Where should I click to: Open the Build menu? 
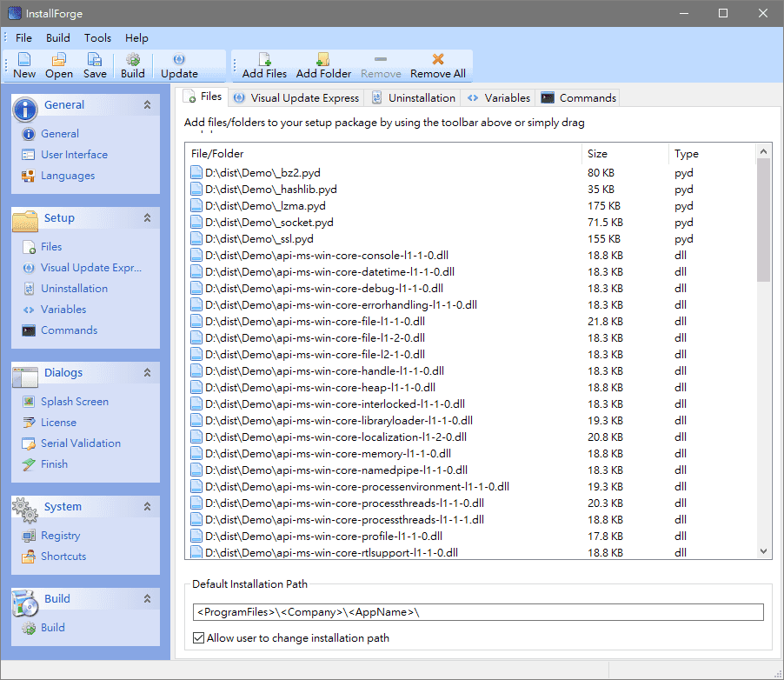tap(58, 38)
